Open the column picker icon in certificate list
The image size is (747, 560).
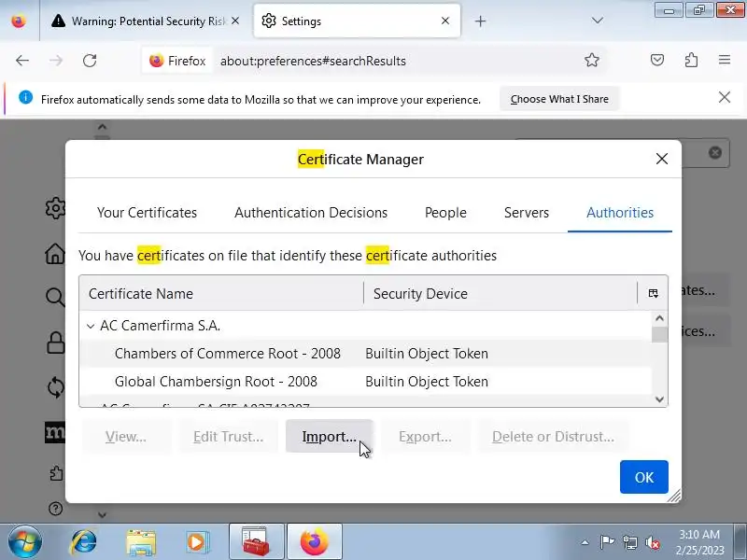[x=653, y=293]
